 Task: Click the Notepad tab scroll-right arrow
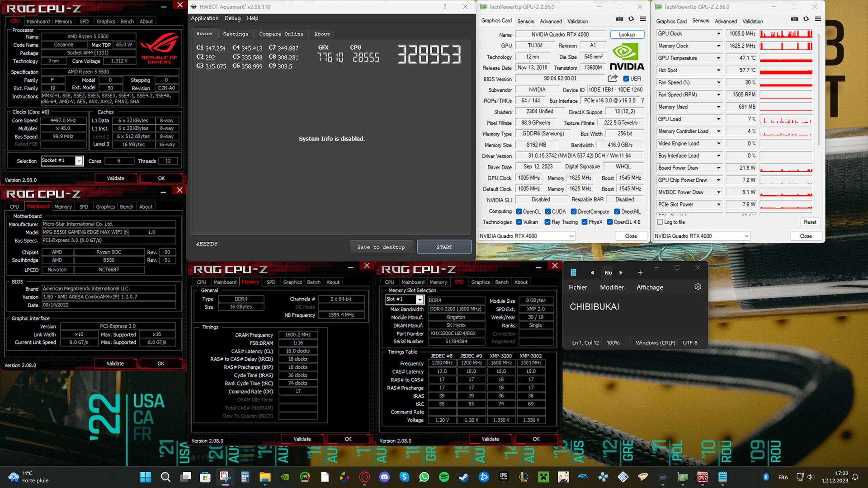(621, 272)
